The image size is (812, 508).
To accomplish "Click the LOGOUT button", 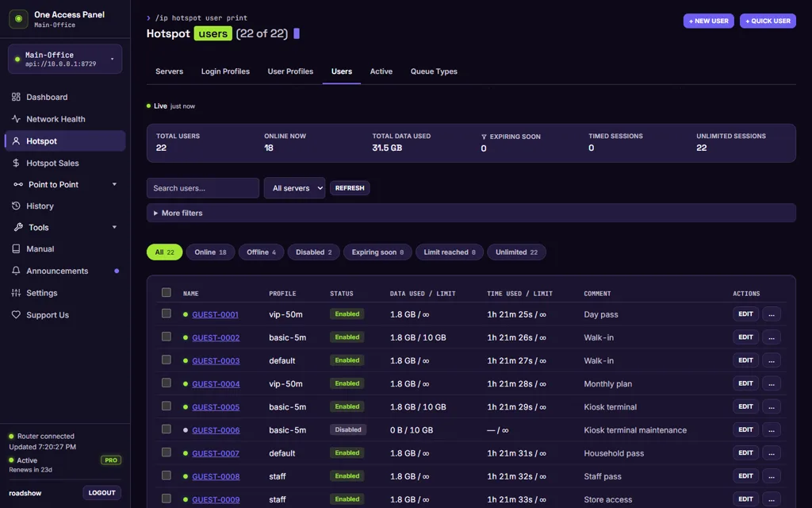I will (x=102, y=493).
